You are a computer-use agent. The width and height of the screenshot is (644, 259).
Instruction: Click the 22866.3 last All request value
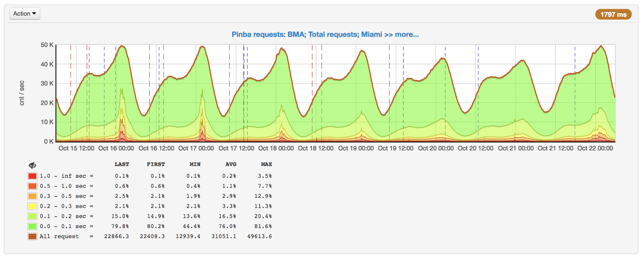coord(117,236)
